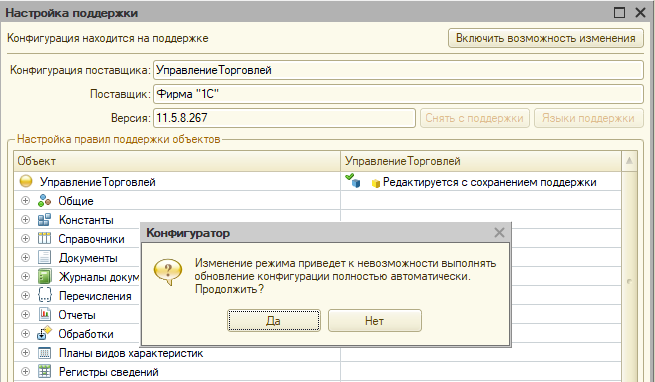Click the Поставщик field Фирма 1С
This screenshot has width=655, height=382.
398,94
